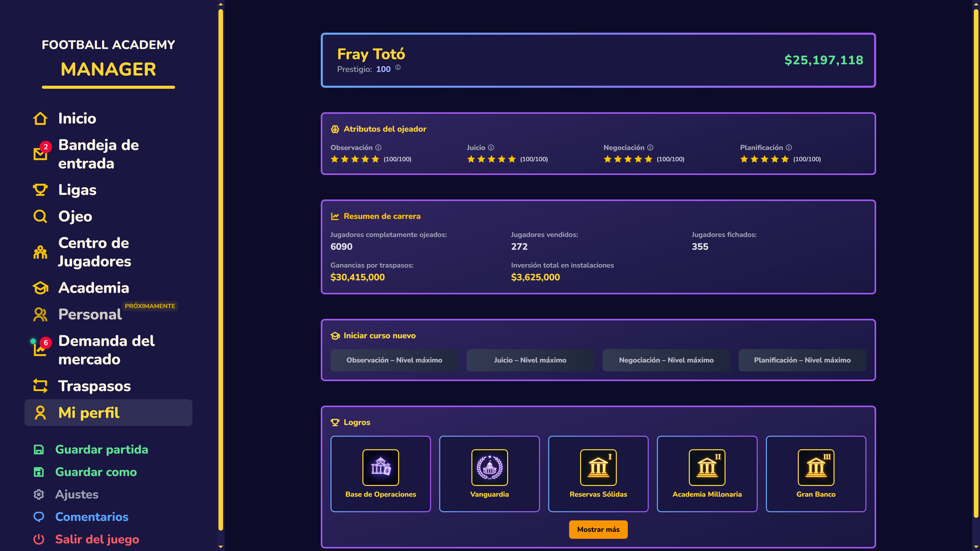Click Observación – Nivel máximo course button

394,360
